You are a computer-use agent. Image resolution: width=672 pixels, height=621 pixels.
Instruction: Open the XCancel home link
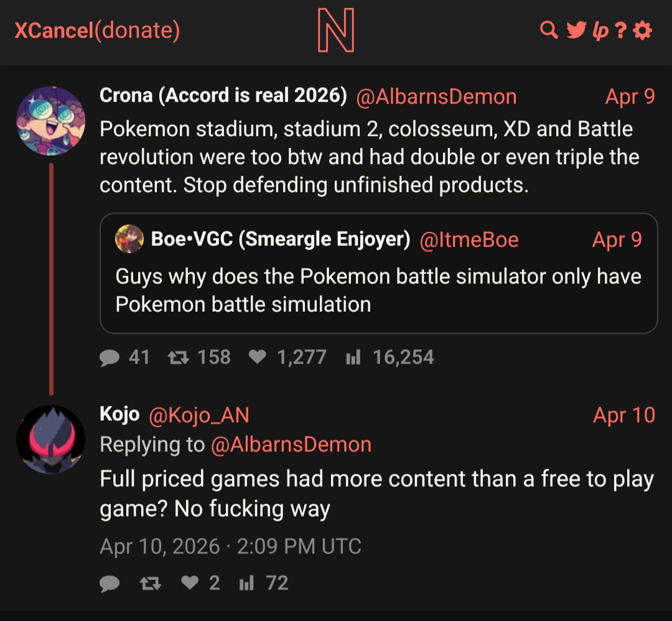click(54, 30)
